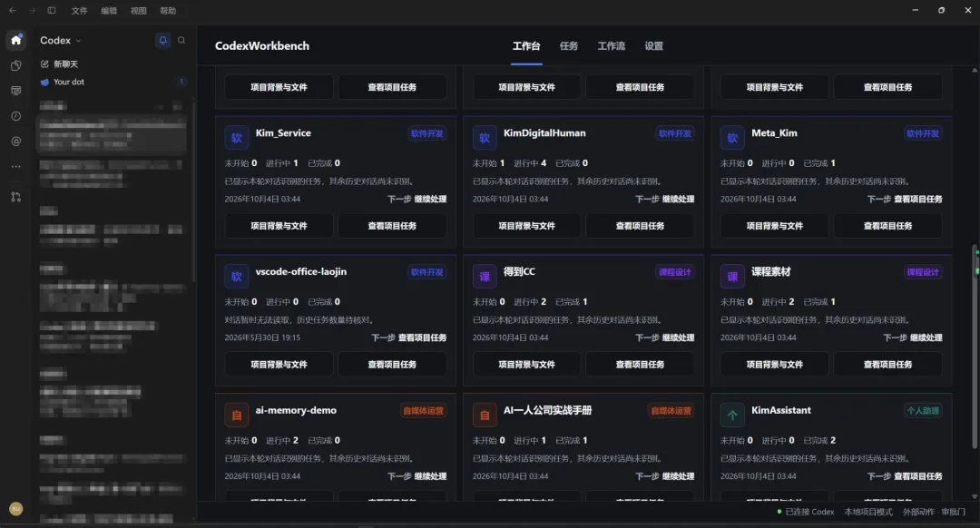Click the second icon in left rail
The height and width of the screenshot is (528, 980).
(x=16, y=65)
